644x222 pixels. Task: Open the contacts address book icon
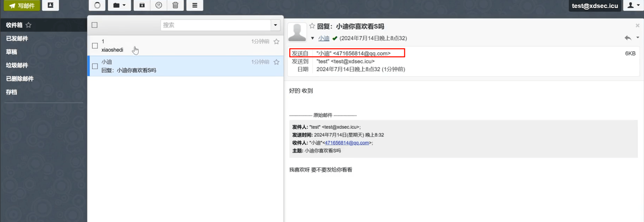pyautogui.click(x=50, y=5)
